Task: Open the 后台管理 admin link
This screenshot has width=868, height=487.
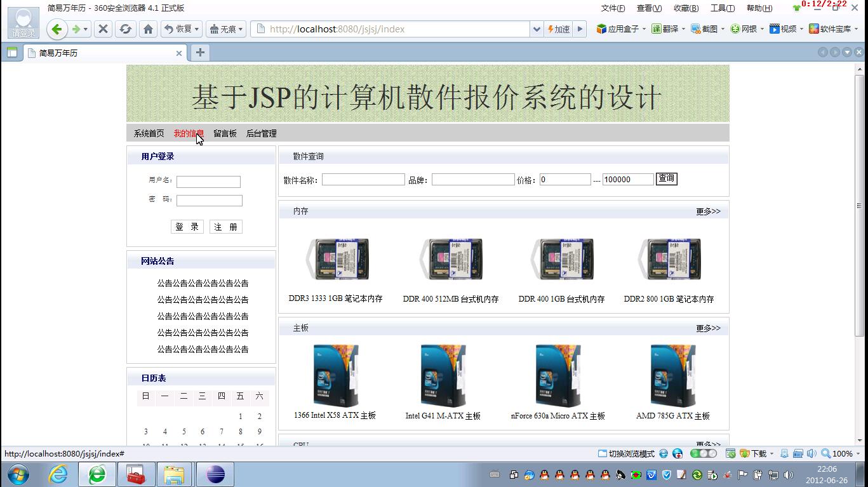Action: pos(261,133)
